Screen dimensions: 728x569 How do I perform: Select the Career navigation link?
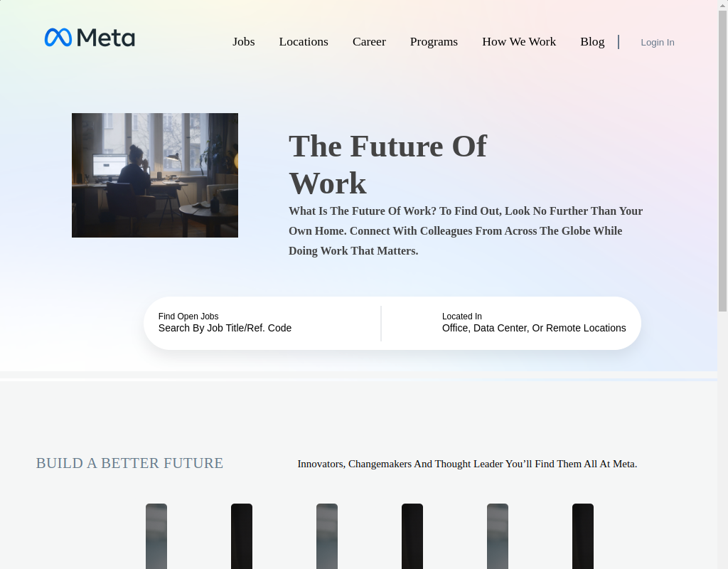(369, 42)
